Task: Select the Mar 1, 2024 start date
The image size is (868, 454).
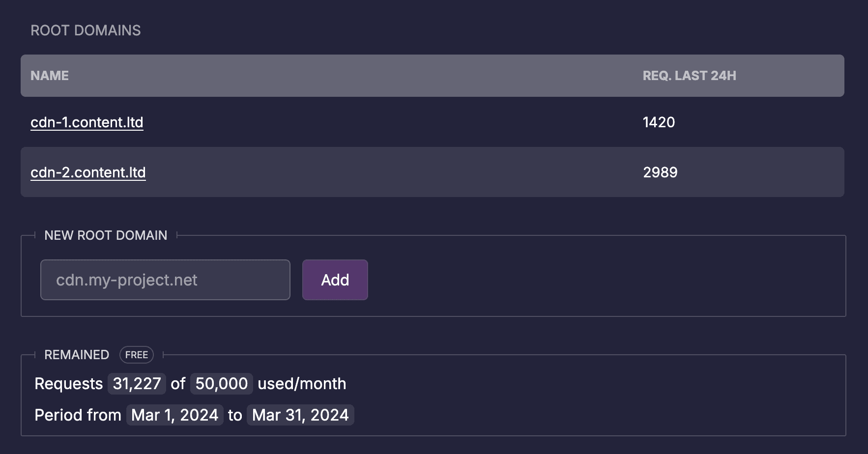Action: coord(174,415)
